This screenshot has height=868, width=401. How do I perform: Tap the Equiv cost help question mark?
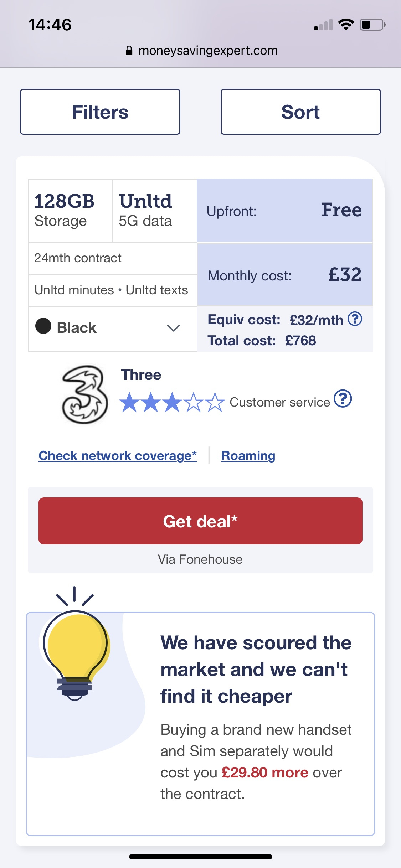tap(355, 319)
